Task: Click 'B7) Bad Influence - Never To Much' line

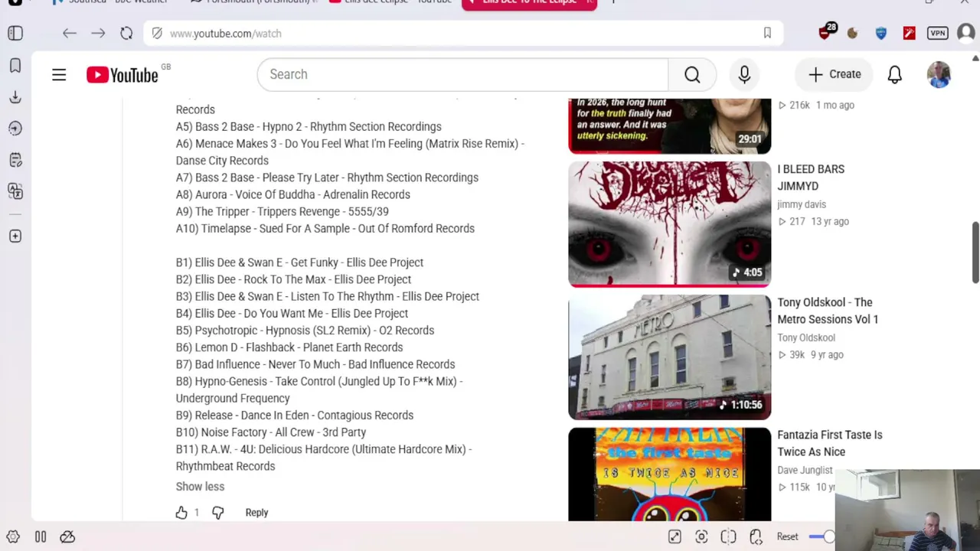Action: [x=315, y=365]
